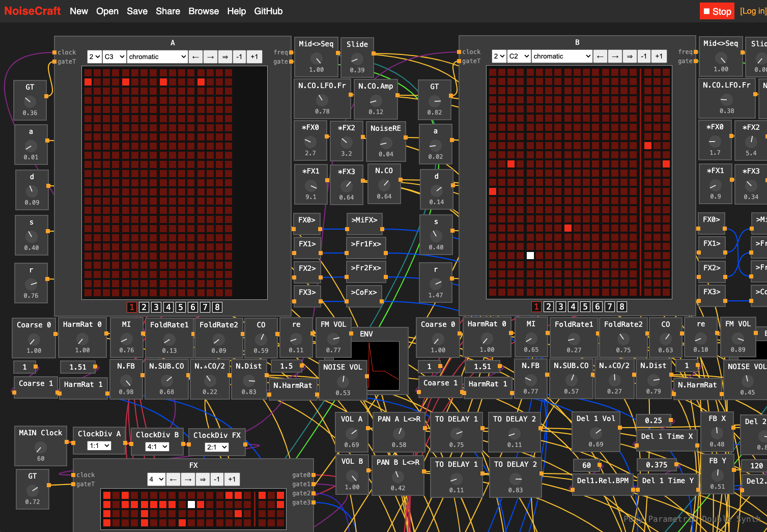767x532 pixels.
Task: Open the Help menu
Action: [236, 11]
